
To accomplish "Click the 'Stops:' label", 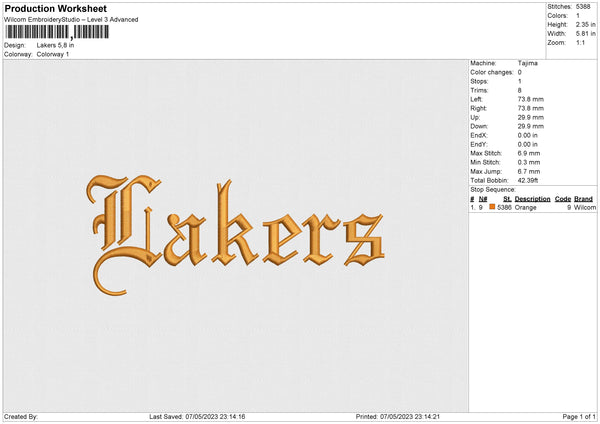I will [479, 82].
